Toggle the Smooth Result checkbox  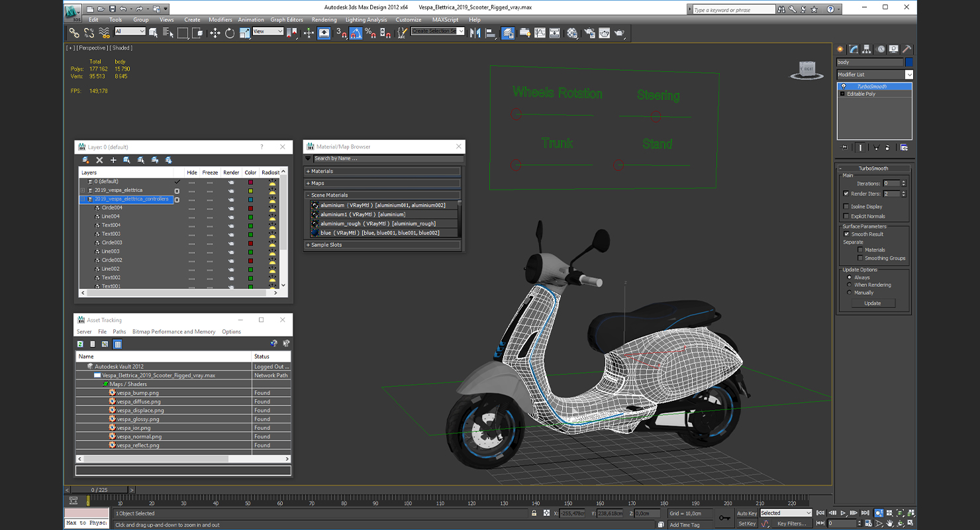coord(846,234)
